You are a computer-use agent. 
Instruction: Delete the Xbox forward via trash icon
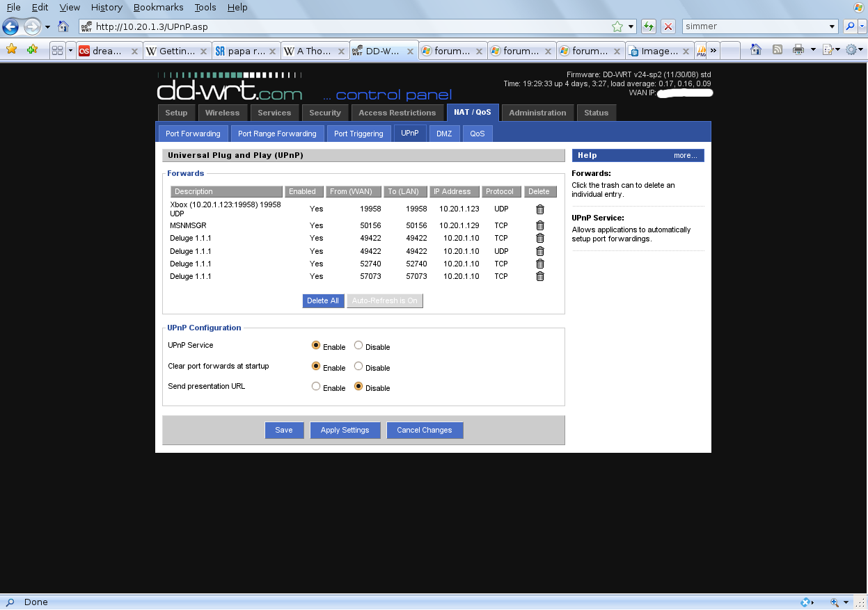coord(539,209)
